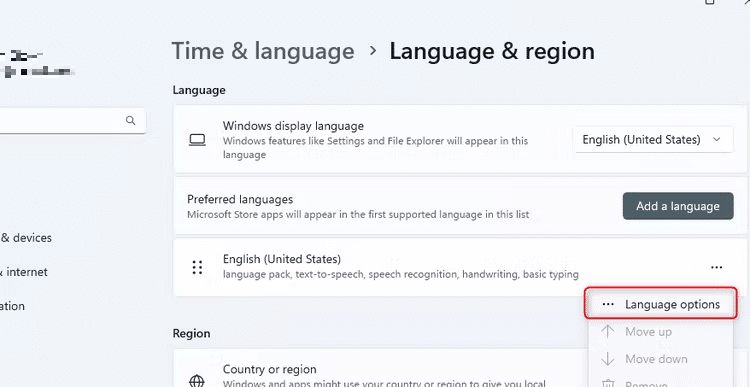Click the up arrow icon next to Move up
750x387 pixels.
tap(607, 332)
